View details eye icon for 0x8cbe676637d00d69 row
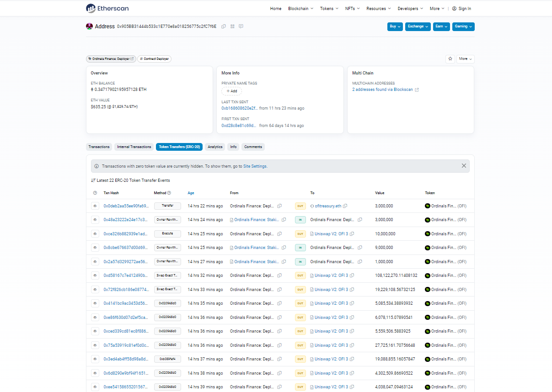 [95, 248]
